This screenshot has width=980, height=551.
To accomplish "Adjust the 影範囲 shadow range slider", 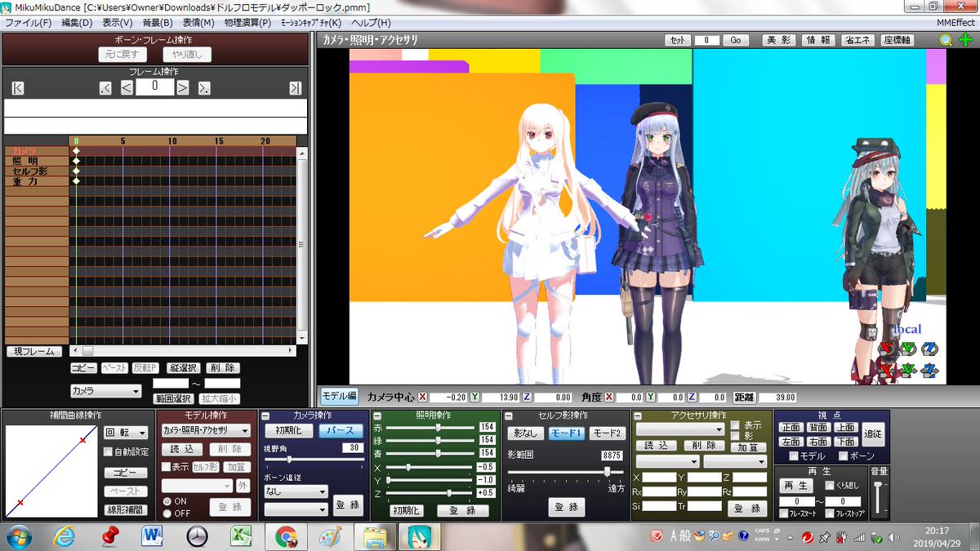I will click(565, 472).
